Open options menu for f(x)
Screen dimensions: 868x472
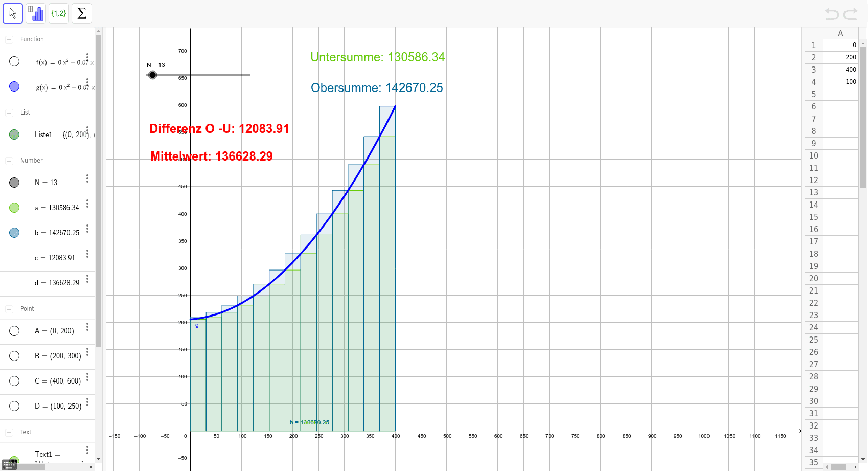pyautogui.click(x=87, y=57)
